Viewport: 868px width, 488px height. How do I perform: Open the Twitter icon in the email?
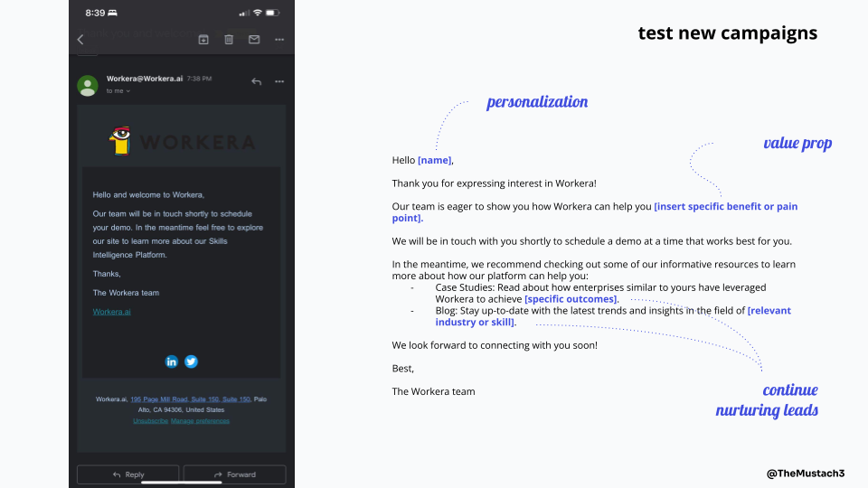(191, 361)
